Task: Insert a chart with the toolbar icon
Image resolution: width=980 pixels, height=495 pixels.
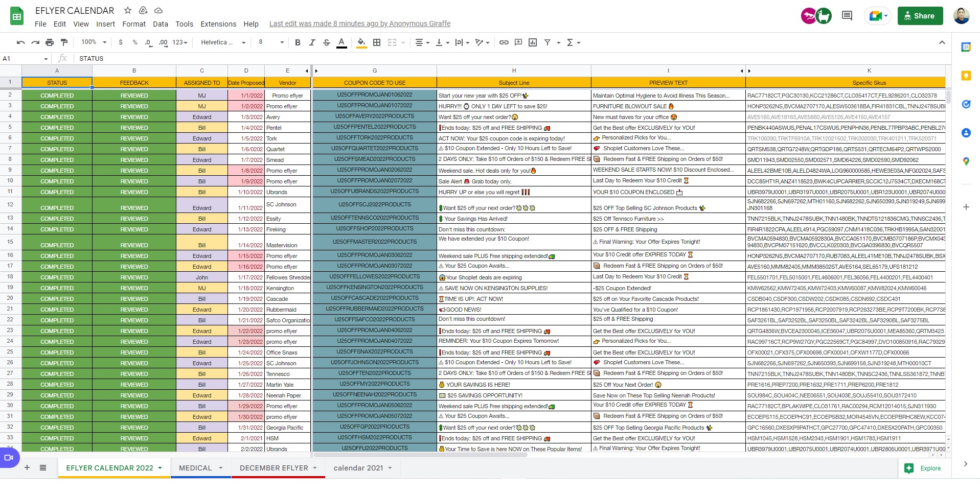Action: (533, 42)
